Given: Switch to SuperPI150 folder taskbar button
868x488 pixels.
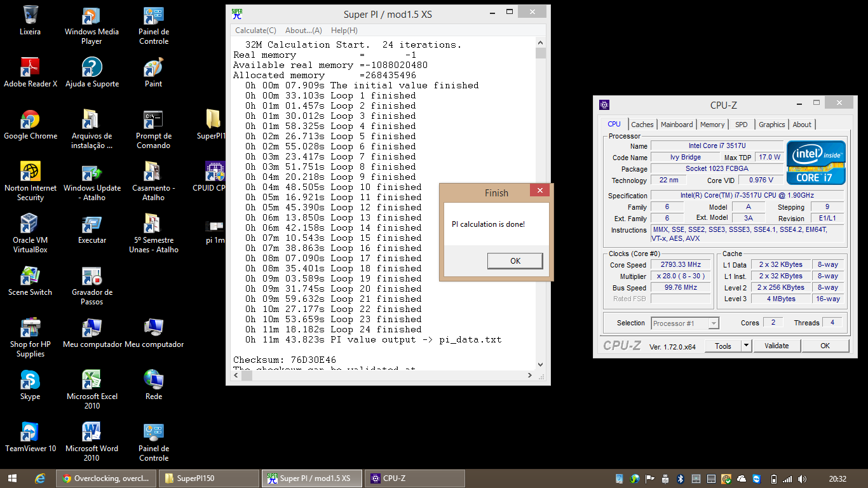Looking at the screenshot, I should pos(209,478).
